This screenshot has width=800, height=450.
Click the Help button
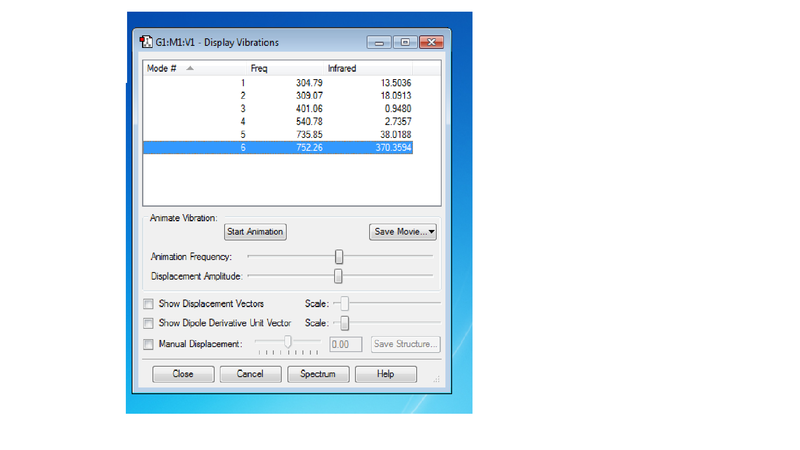click(x=385, y=374)
